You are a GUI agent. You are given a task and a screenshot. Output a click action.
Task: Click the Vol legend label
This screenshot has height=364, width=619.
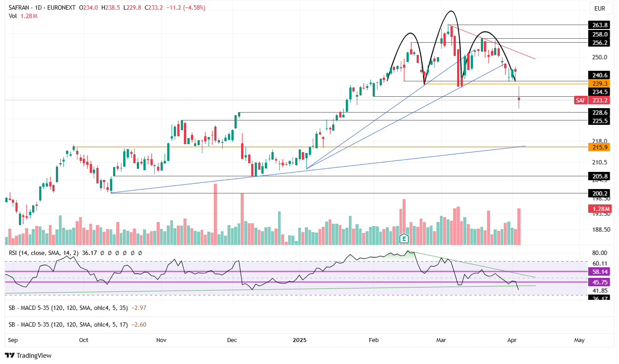[x=13, y=16]
